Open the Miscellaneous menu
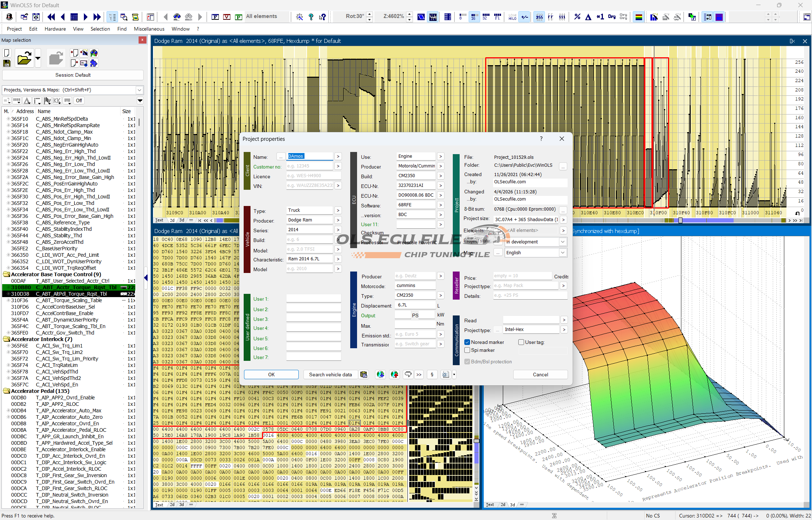 coord(149,29)
